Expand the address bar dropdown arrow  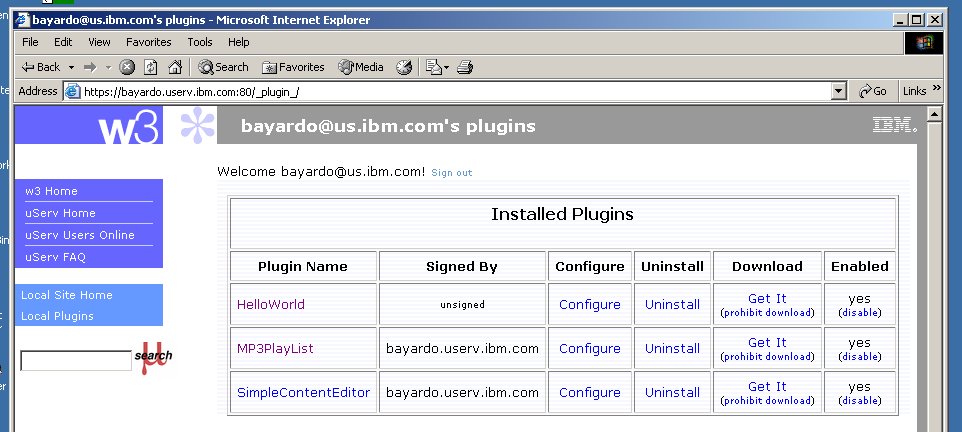pos(839,91)
